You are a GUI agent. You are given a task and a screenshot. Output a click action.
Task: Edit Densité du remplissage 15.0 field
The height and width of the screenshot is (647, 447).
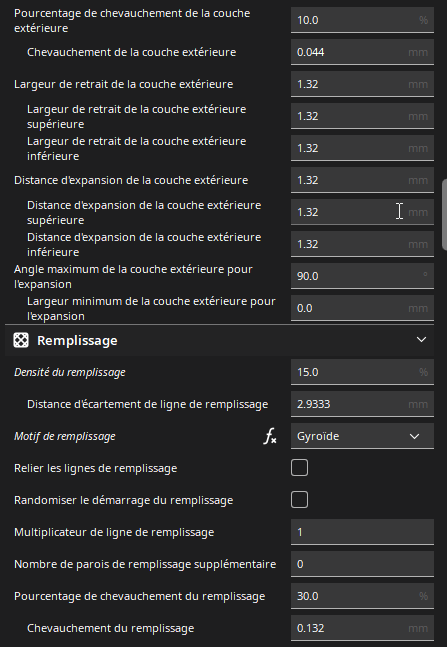(x=362, y=372)
